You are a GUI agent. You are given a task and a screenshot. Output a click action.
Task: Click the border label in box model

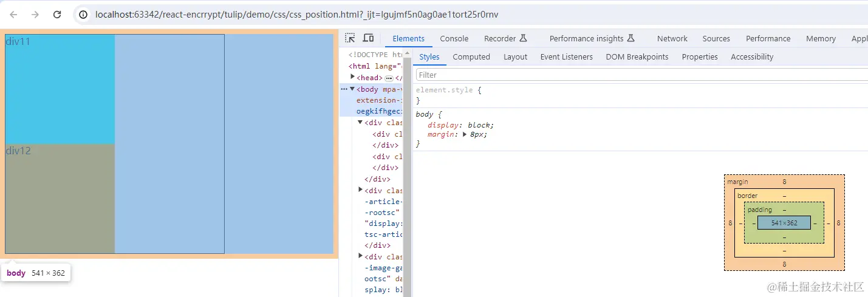click(747, 196)
